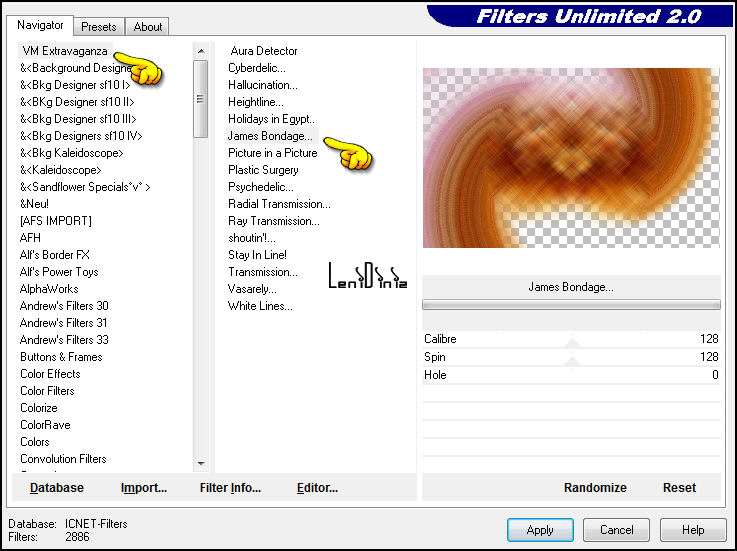
Task: Switch to the Presets tab
Action: [x=99, y=27]
